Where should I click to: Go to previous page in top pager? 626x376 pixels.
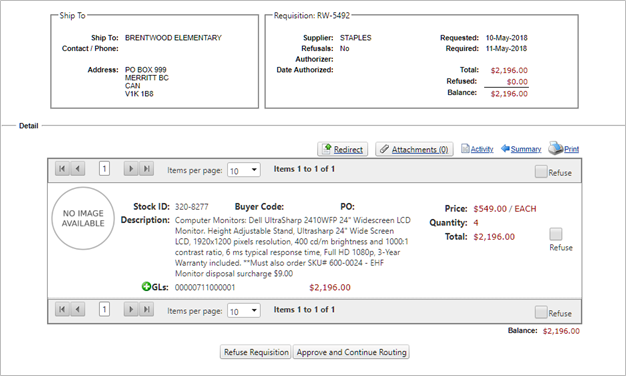pyautogui.click(x=78, y=169)
